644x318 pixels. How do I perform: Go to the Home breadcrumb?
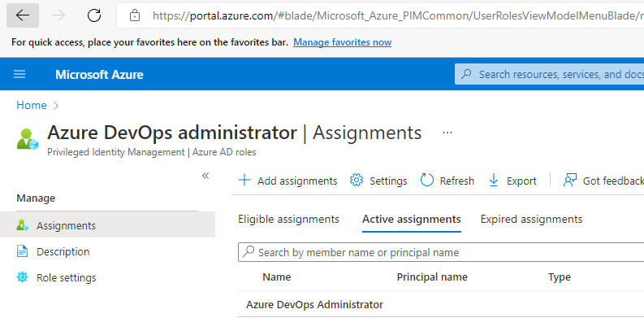coord(31,105)
